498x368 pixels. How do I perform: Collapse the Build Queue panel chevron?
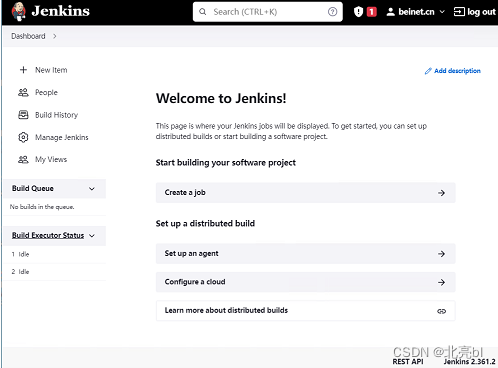(x=92, y=189)
